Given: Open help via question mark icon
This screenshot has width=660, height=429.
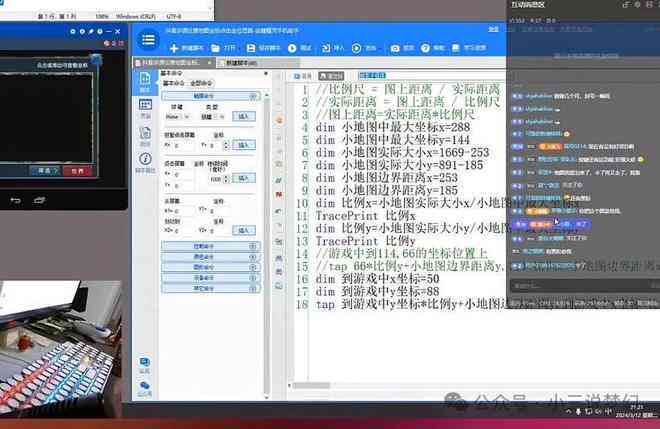Looking at the screenshot, I should pos(426,48).
